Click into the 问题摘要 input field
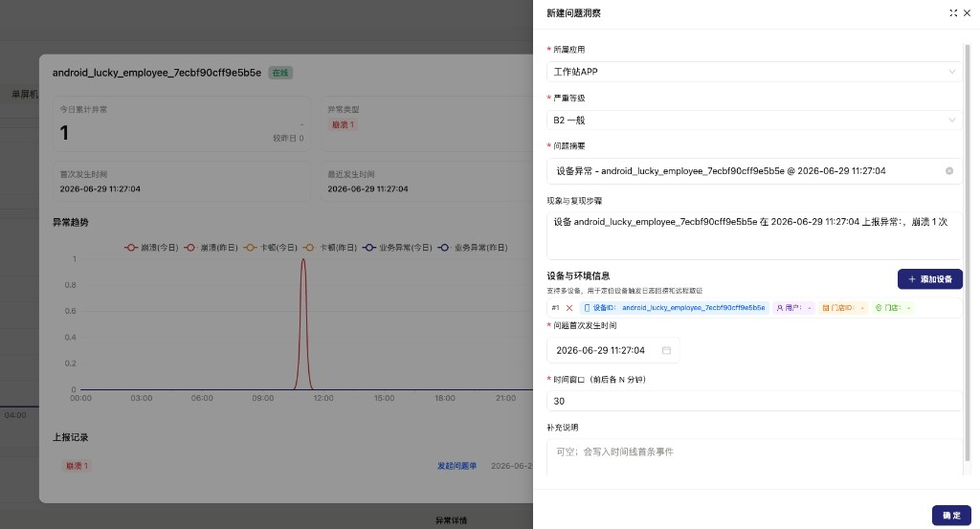Screen dimensions: 980x529 [754, 171]
